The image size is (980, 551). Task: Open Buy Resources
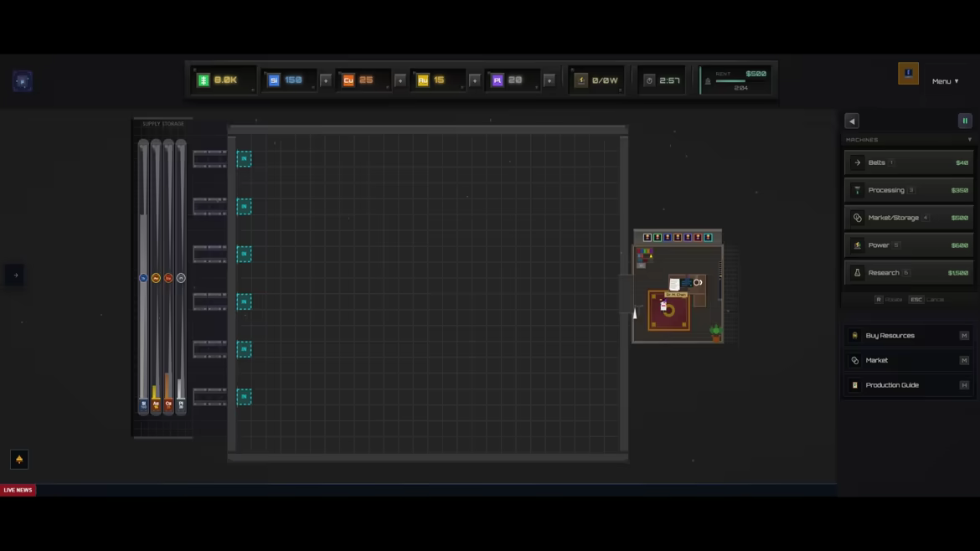point(909,336)
